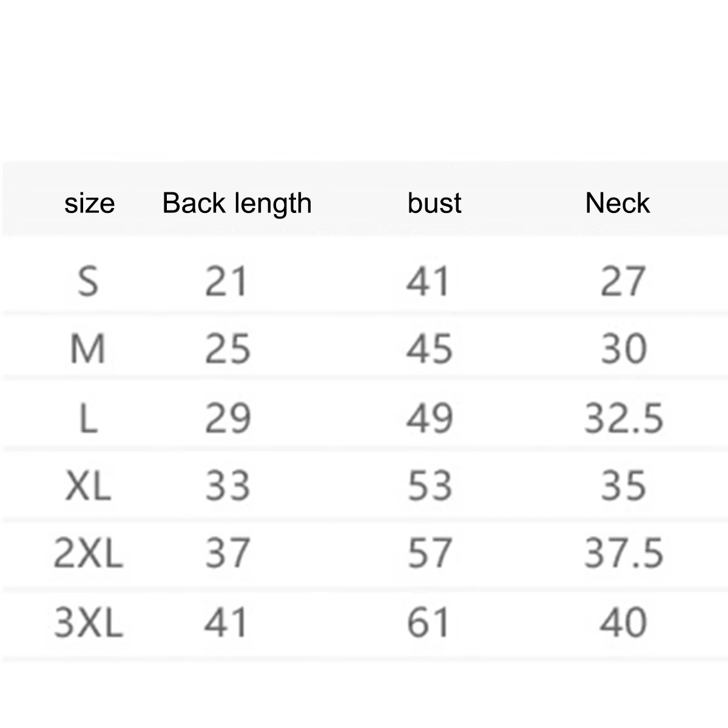Click the "Neck" column header

pos(617,203)
